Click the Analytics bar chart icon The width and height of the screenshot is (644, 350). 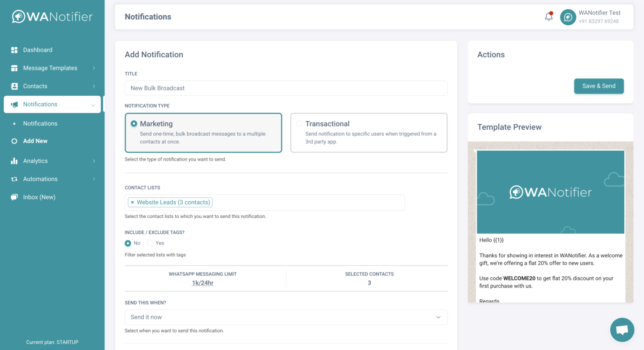tap(14, 161)
